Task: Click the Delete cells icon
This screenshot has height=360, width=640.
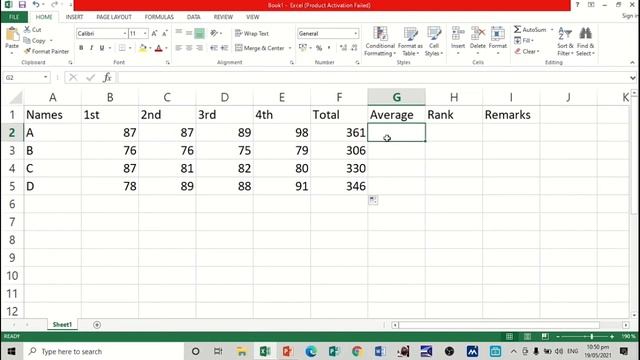Action: 478,33
